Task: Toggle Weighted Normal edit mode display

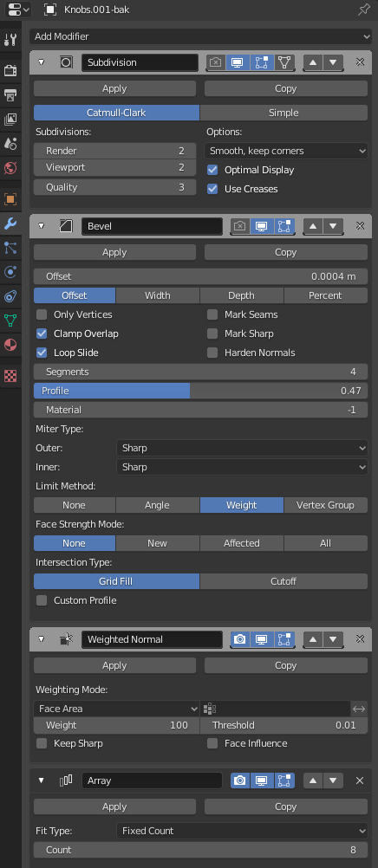Action: (x=284, y=638)
